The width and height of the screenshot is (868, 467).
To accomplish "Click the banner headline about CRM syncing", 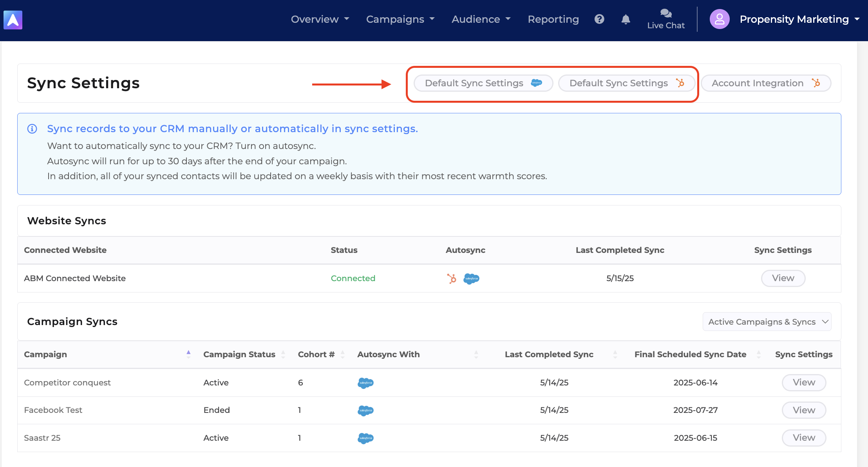I will point(233,129).
